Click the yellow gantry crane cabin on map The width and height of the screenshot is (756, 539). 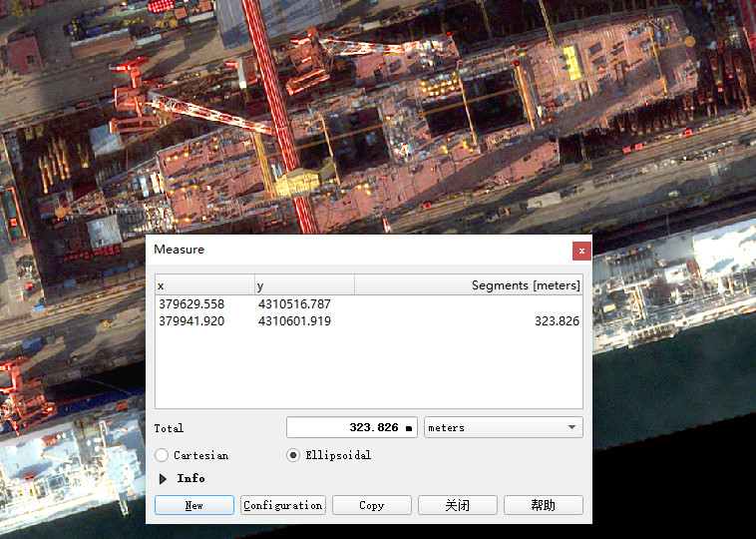click(x=297, y=183)
